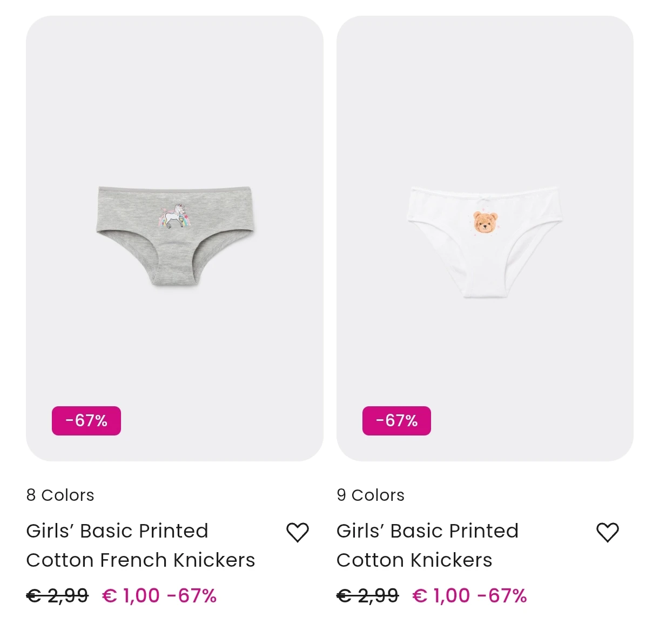659x644 pixels.
Task: Open the Girls' Basic Printed Cotton French Knickers page
Action: tap(140, 545)
